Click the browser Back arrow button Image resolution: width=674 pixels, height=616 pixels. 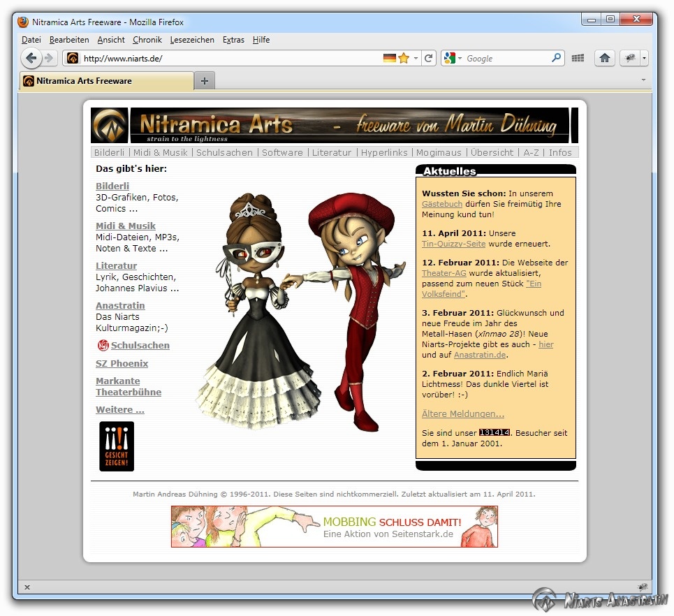31,58
